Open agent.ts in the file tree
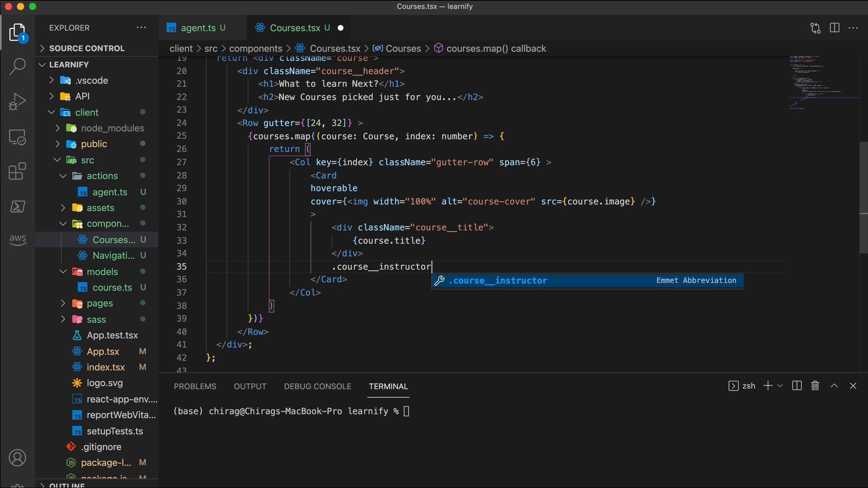 [97, 192]
